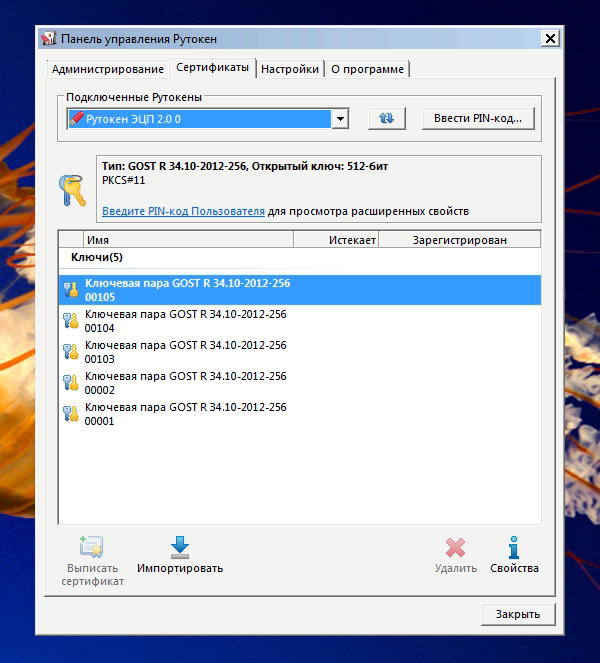The image size is (600, 663).
Task: Click the Выписать сертификат icon
Action: point(91,547)
